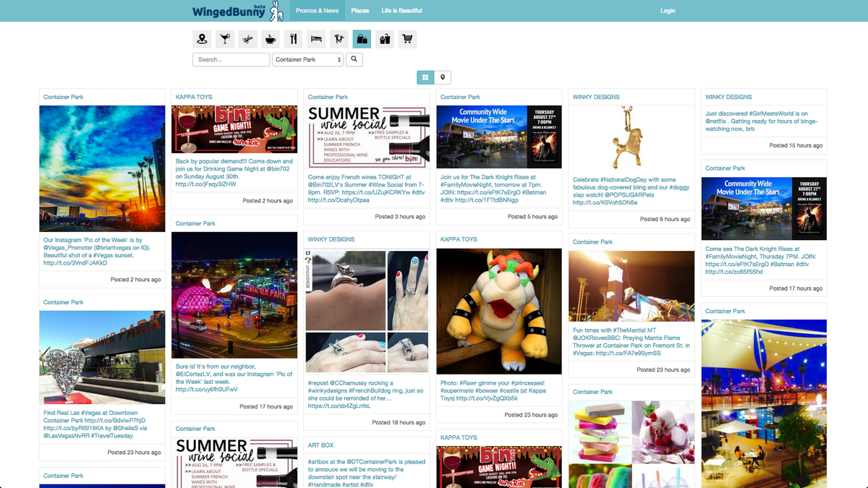Screen dimensions: 868x488
Task: Open the ART BOX card header
Action: coord(320,445)
